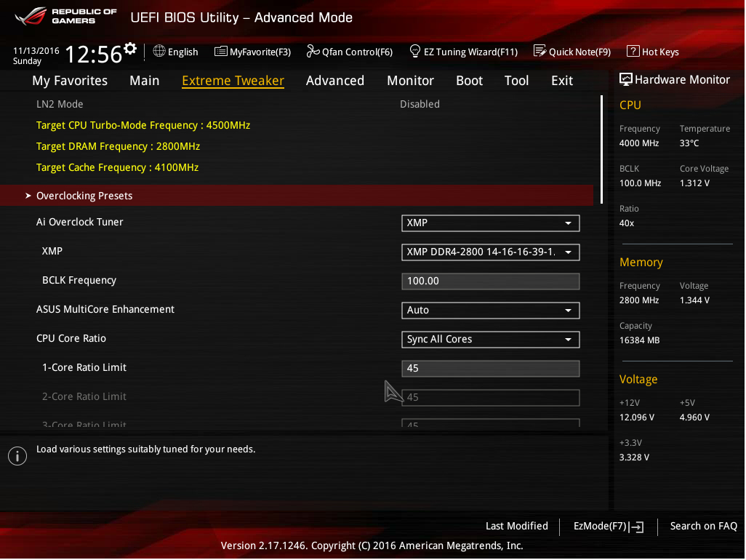Click LN2 Mode Disabled value
This screenshot has height=560, width=746.
[420, 104]
